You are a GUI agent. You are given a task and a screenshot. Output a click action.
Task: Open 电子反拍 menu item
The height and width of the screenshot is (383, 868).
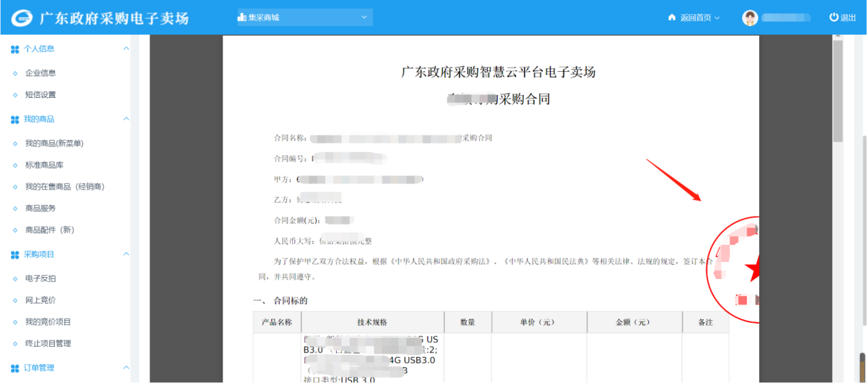pyautogui.click(x=40, y=278)
